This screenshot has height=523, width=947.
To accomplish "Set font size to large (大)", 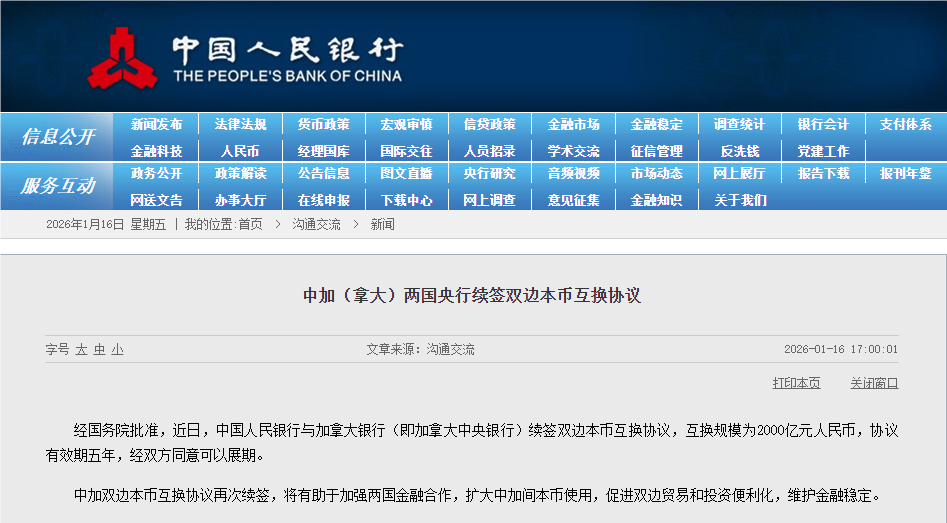I will [x=81, y=350].
